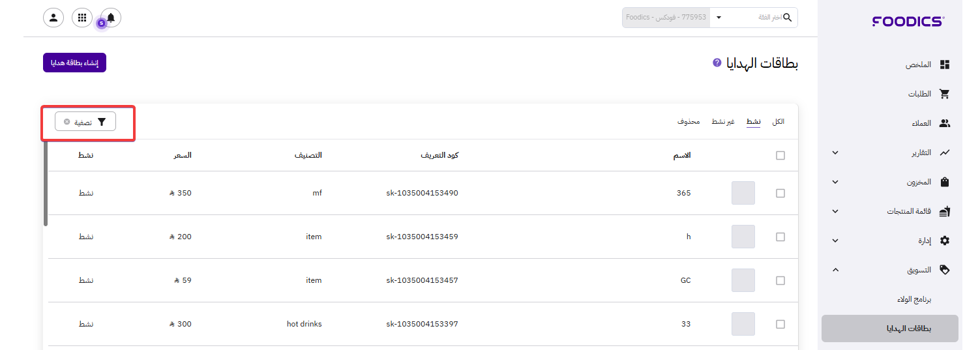This screenshot has height=350, width=980.
Task: Open the tag selection dropdown arrow
Action: (719, 18)
